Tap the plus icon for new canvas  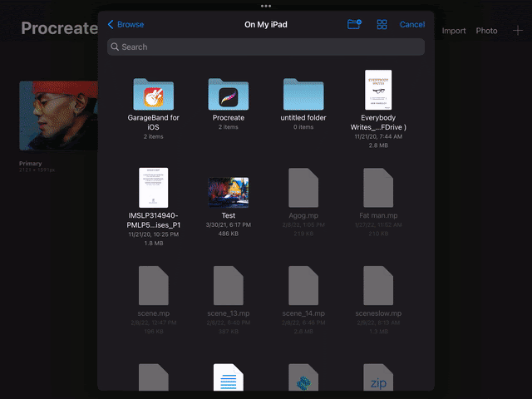[x=517, y=31]
